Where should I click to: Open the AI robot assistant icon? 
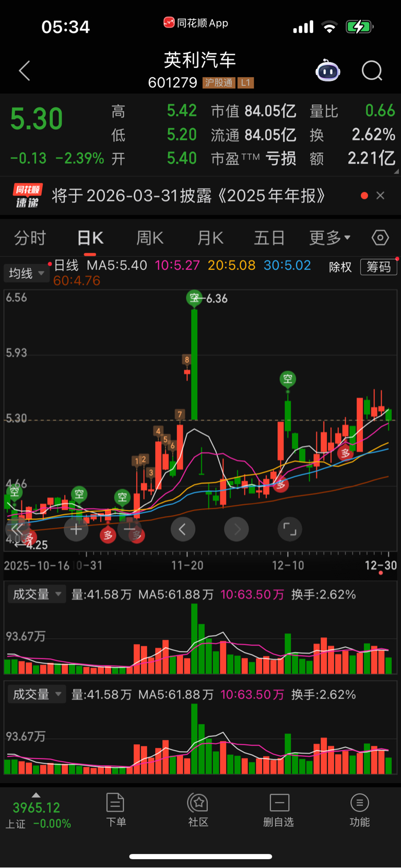tap(328, 71)
